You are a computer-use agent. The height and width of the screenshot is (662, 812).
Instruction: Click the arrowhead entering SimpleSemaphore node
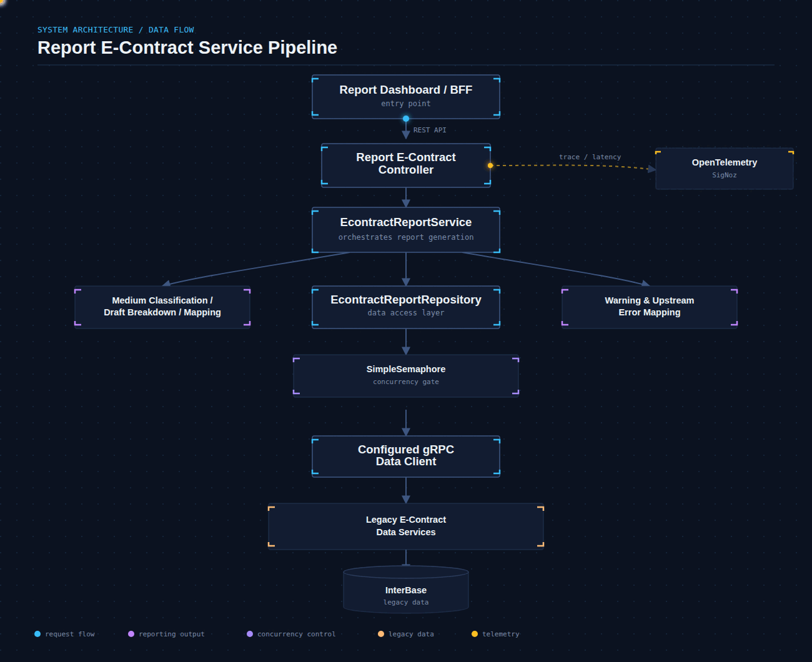[406, 351]
